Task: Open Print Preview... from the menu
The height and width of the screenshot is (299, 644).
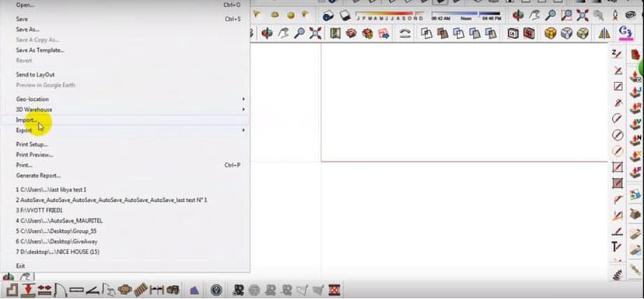Action: (x=34, y=155)
